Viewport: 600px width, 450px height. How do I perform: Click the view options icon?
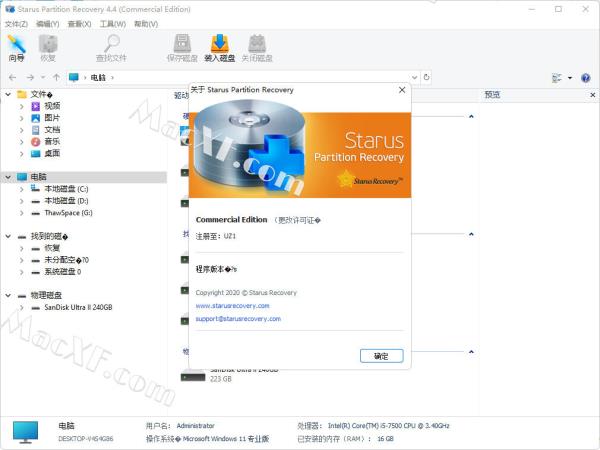coord(557,78)
